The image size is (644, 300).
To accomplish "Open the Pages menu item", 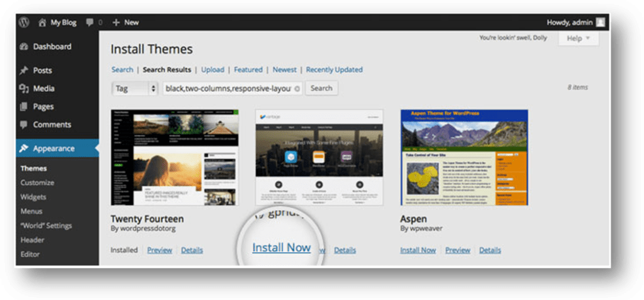I will pyautogui.click(x=43, y=107).
